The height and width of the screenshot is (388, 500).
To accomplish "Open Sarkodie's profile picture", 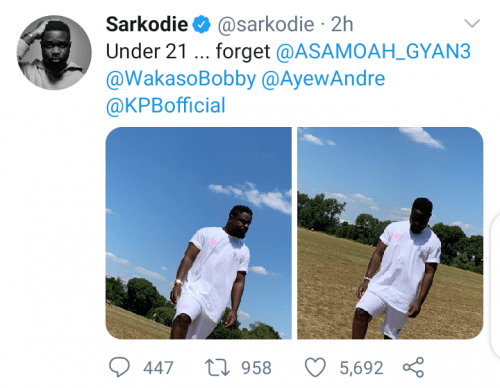I will coord(54,52).
